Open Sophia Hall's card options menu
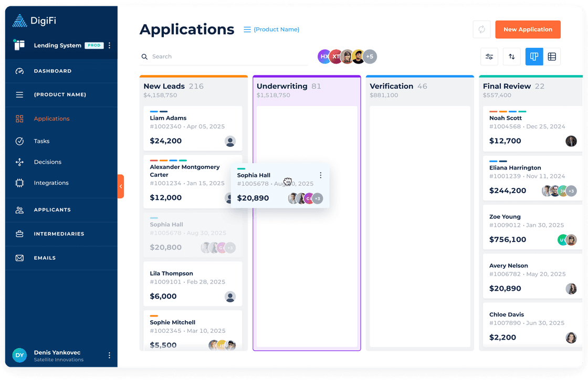Screen dimensions: 588x380 321,175
